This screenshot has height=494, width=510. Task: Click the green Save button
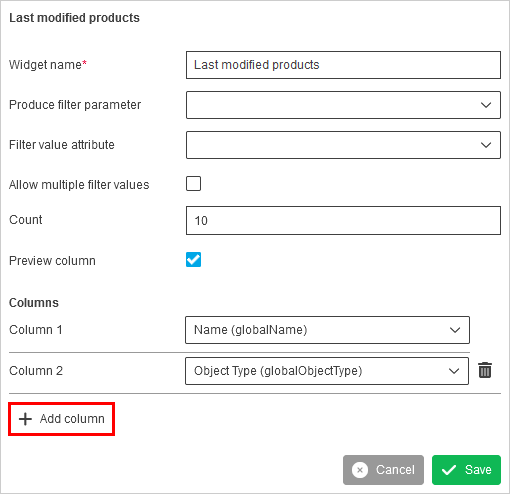pyautogui.click(x=466, y=470)
